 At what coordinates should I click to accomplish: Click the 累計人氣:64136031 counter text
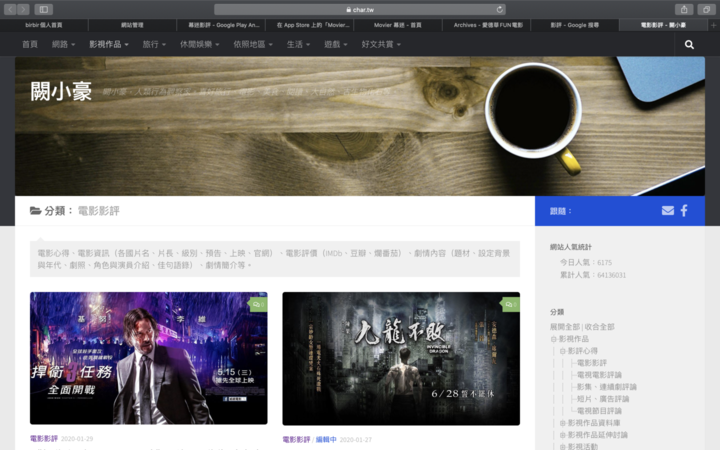point(593,275)
